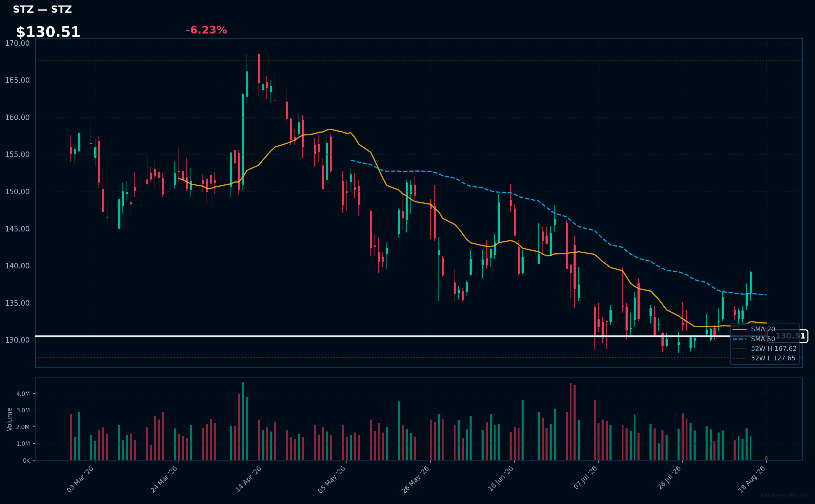This screenshot has height=504, width=815.
Task: Click the 135.00 price axis label
Action: click(x=17, y=303)
